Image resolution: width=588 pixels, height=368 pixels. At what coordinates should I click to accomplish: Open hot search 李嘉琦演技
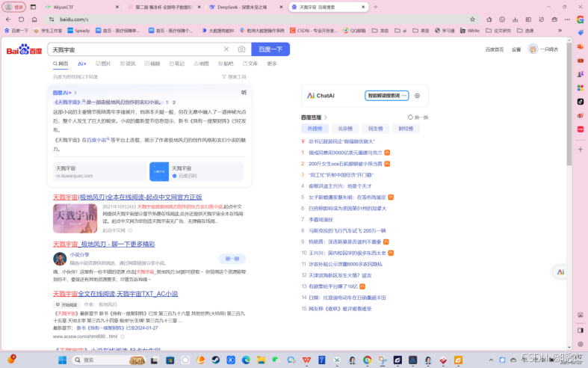pyautogui.click(x=321, y=220)
